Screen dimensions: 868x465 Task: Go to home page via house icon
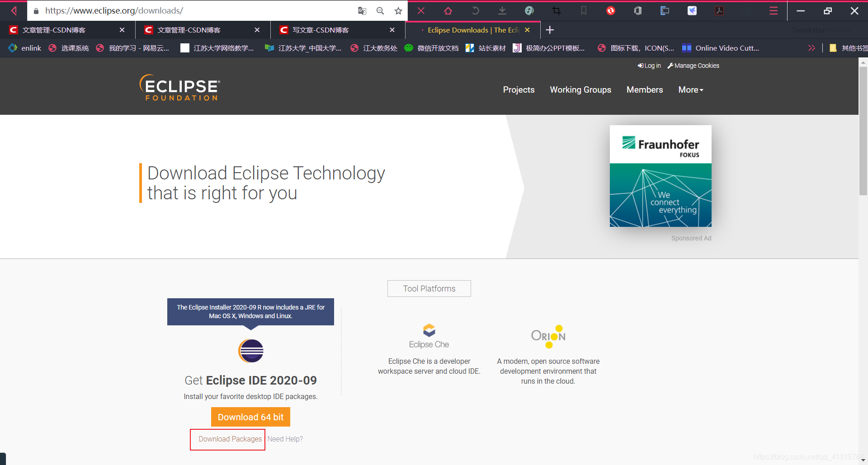(448, 10)
